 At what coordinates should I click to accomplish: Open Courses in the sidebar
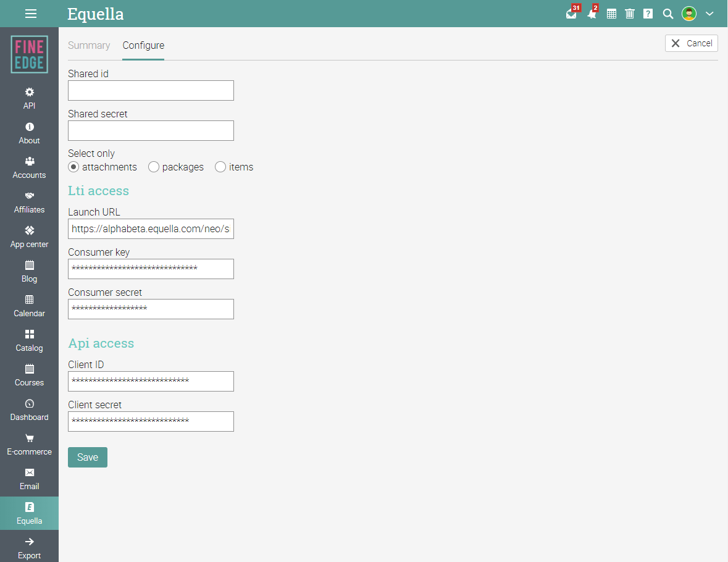tap(29, 375)
